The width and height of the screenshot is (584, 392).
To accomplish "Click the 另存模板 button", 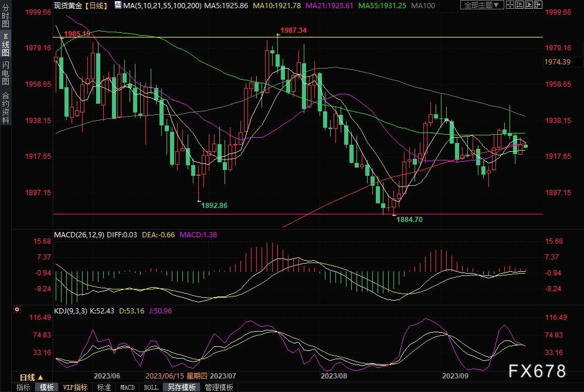I will (182, 387).
